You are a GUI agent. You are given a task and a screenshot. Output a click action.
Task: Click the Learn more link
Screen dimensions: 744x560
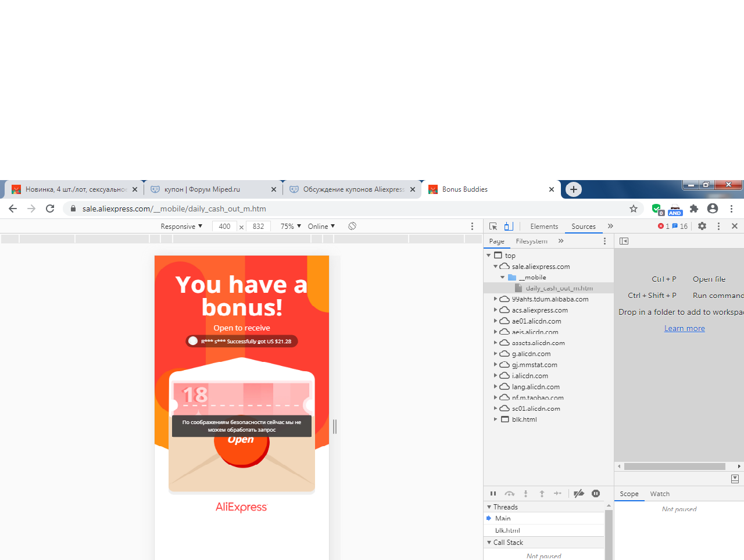tap(685, 328)
